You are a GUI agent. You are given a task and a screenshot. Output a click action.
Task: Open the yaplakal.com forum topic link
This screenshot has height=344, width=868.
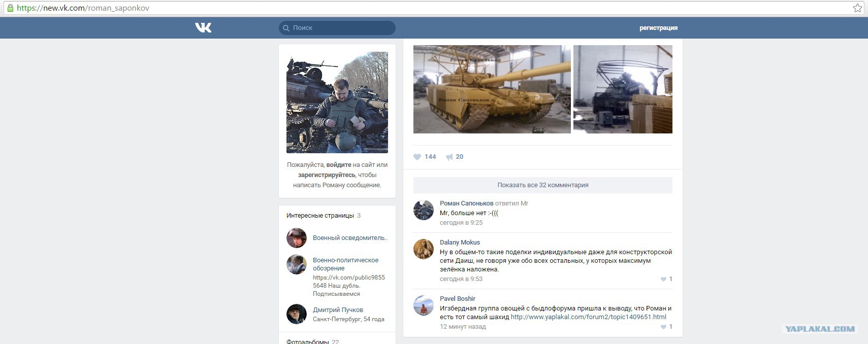tap(589, 317)
